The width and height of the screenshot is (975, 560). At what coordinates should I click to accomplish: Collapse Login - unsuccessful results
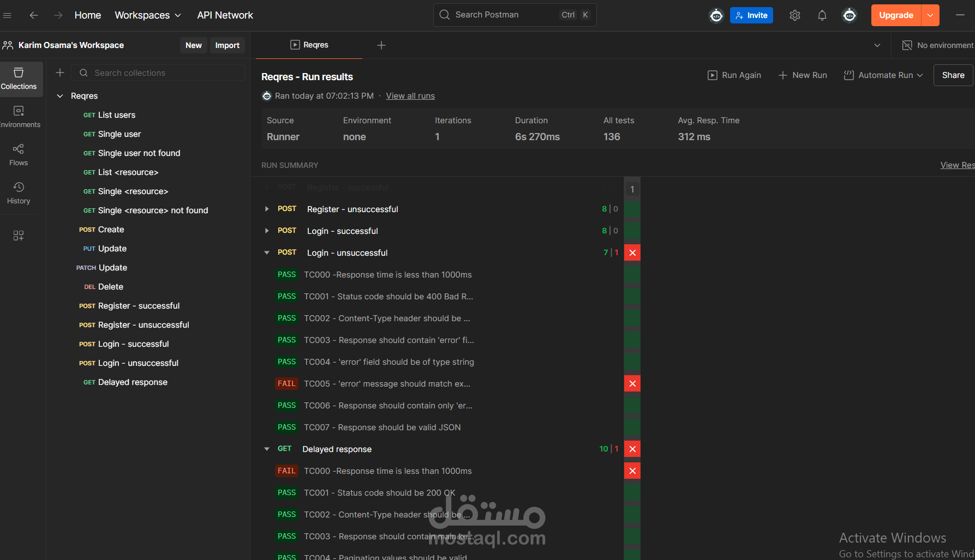[267, 252]
